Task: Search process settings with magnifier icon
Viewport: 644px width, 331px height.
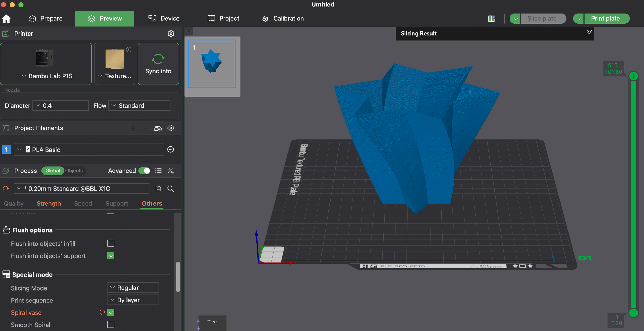Action: tap(171, 189)
